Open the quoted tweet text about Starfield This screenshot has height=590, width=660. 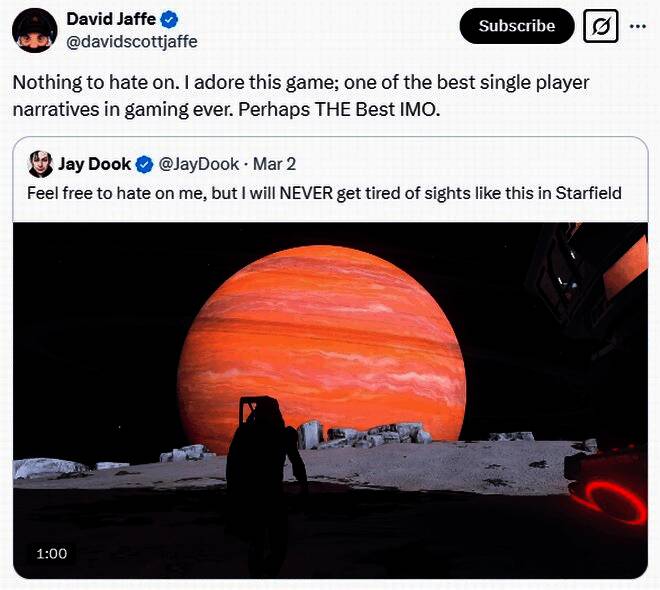pos(324,193)
